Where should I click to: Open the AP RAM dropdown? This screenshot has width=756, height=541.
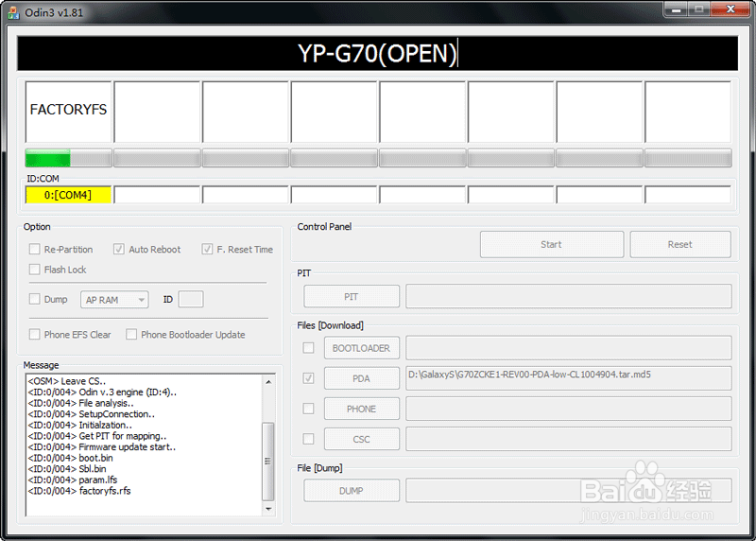pos(114,300)
